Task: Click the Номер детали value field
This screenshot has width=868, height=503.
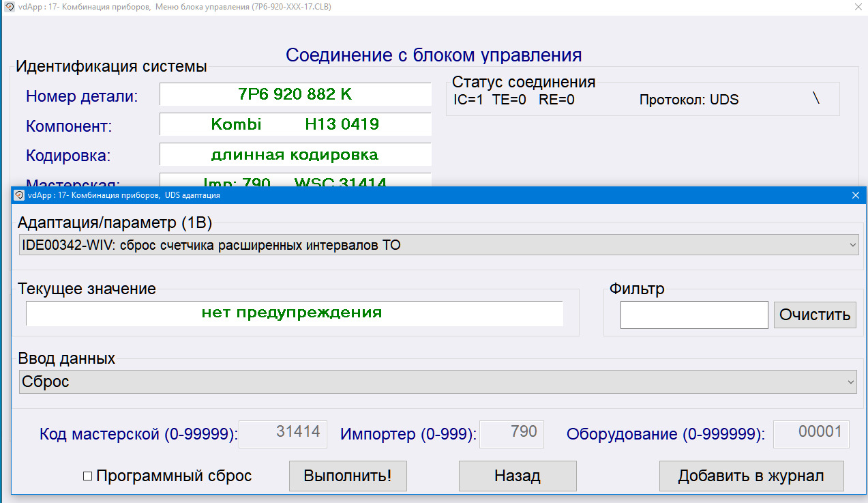Action: pyautogui.click(x=295, y=94)
